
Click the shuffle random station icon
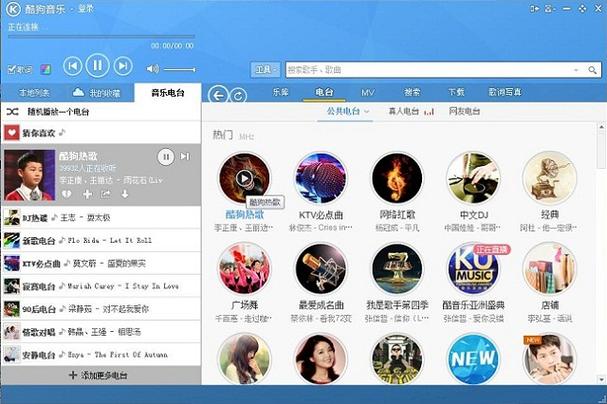click(x=12, y=112)
